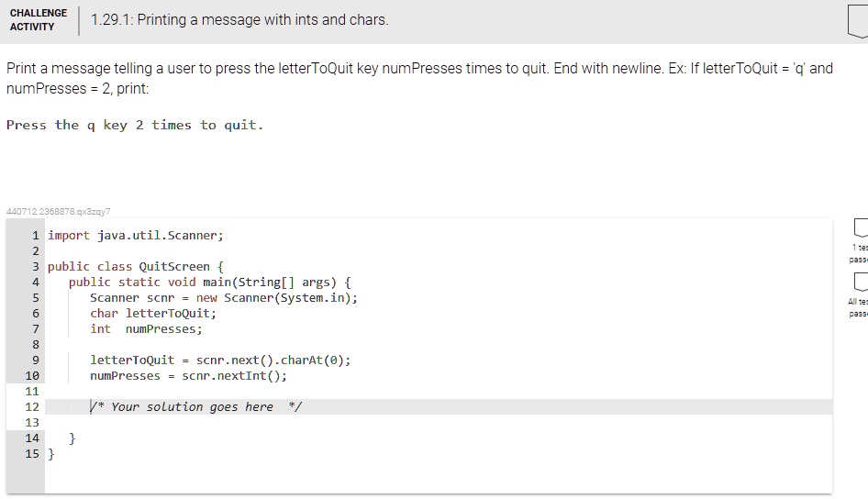This screenshot has height=499, width=868.
Task: Click the "char letterToQuit;" declaration line
Action: point(153,313)
